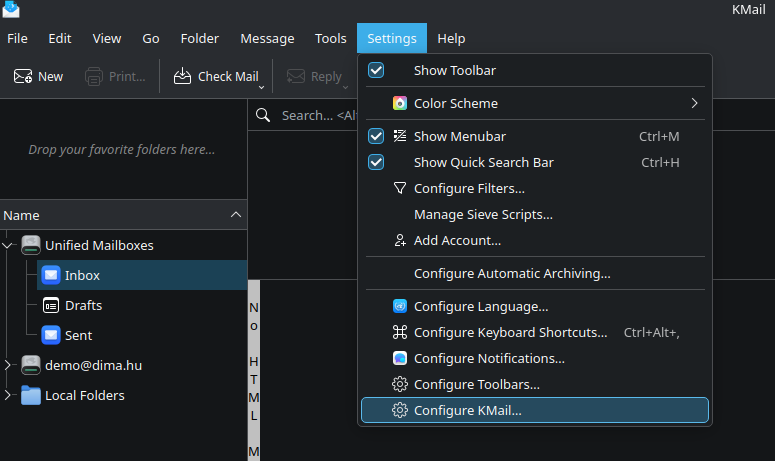Click the Configure Notifications icon
Image resolution: width=775 pixels, height=461 pixels.
[x=399, y=358]
